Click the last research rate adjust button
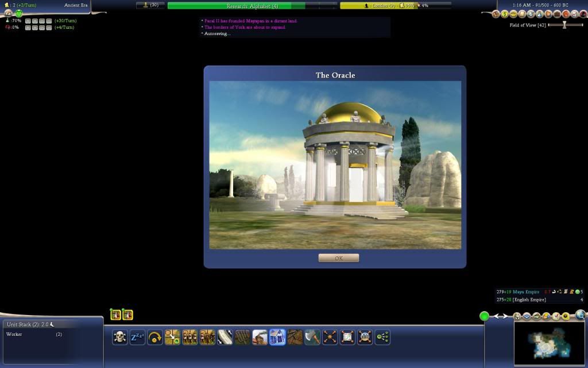Viewport: 588px width, 368px height. click(49, 21)
